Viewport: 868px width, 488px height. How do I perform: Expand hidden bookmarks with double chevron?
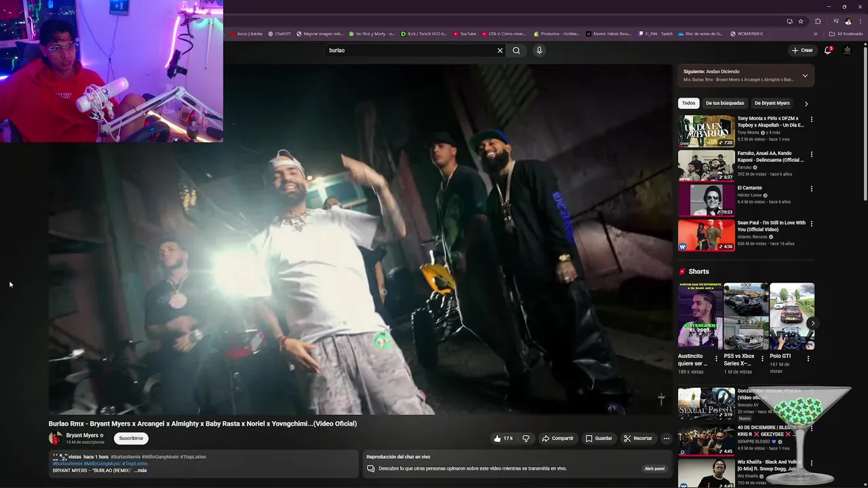coord(816,34)
